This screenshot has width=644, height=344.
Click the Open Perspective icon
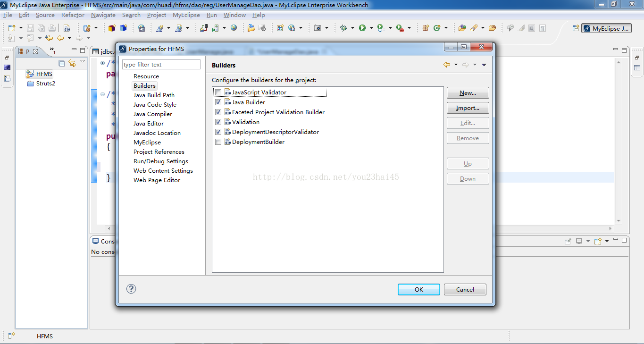(576, 28)
